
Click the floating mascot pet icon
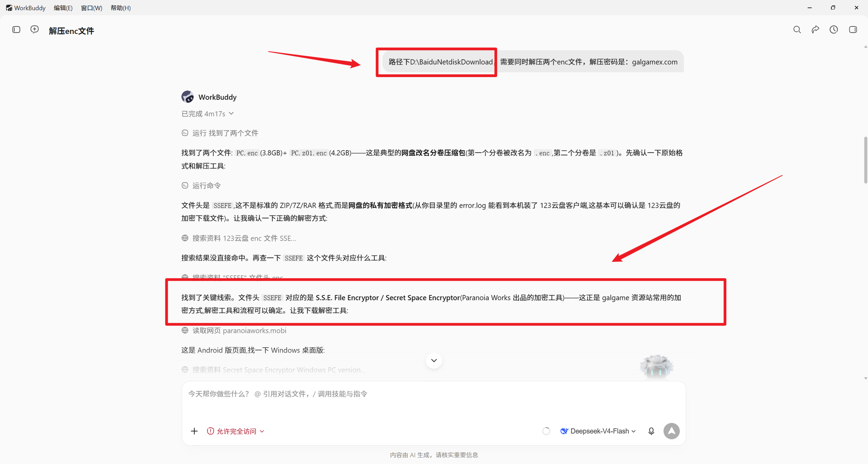pyautogui.click(x=656, y=366)
